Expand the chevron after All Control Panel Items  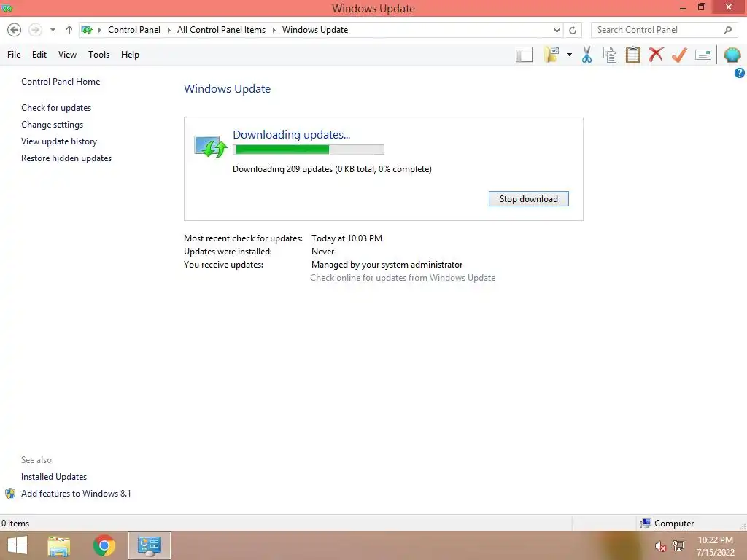coord(274,30)
